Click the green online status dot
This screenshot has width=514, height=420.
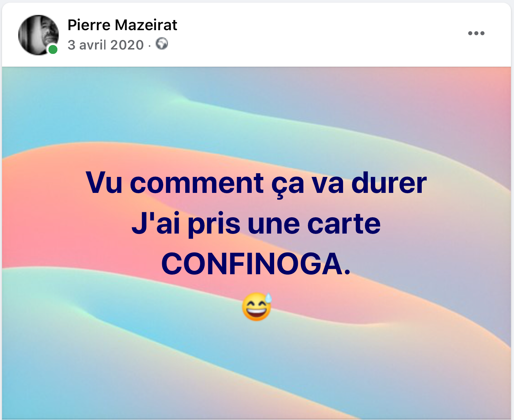tap(53, 49)
